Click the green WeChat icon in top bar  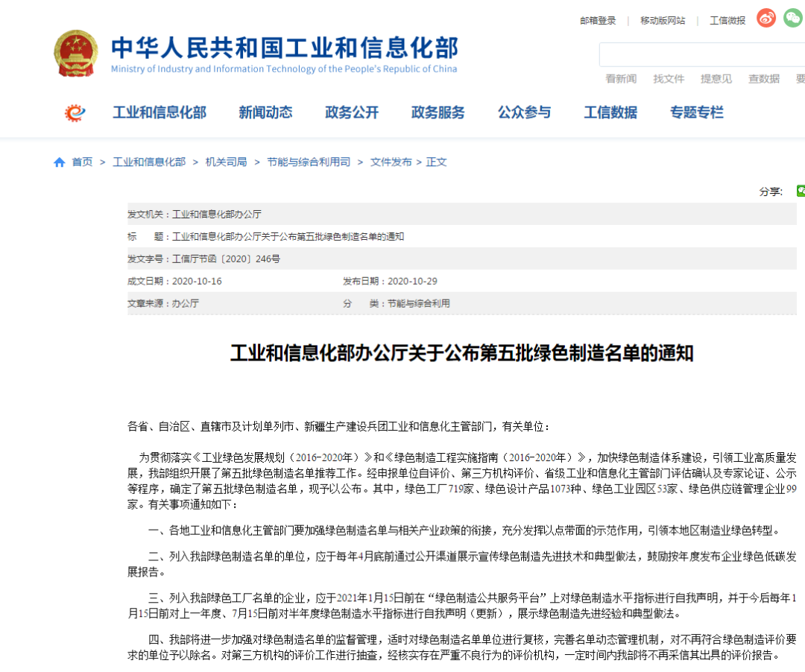tap(792, 18)
